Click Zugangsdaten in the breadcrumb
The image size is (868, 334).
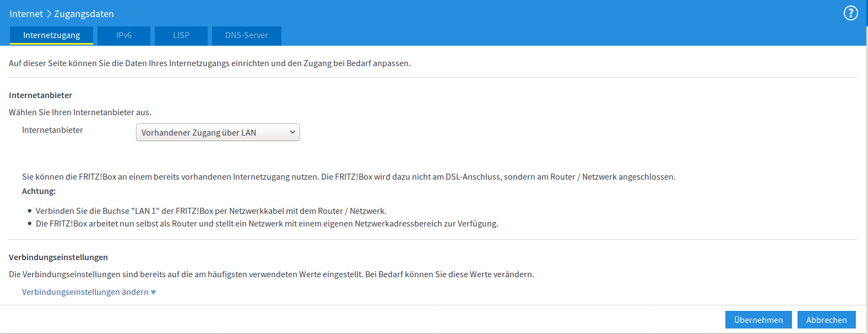click(84, 14)
